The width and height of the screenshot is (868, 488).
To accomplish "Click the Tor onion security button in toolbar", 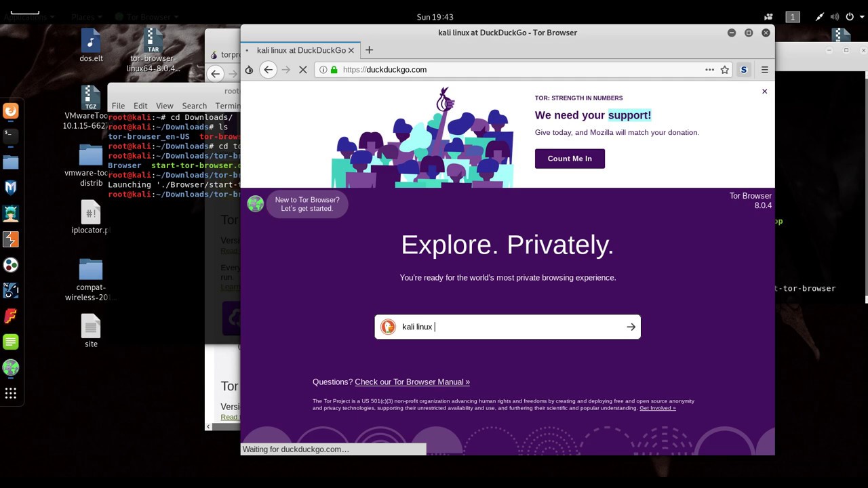I will click(x=249, y=70).
